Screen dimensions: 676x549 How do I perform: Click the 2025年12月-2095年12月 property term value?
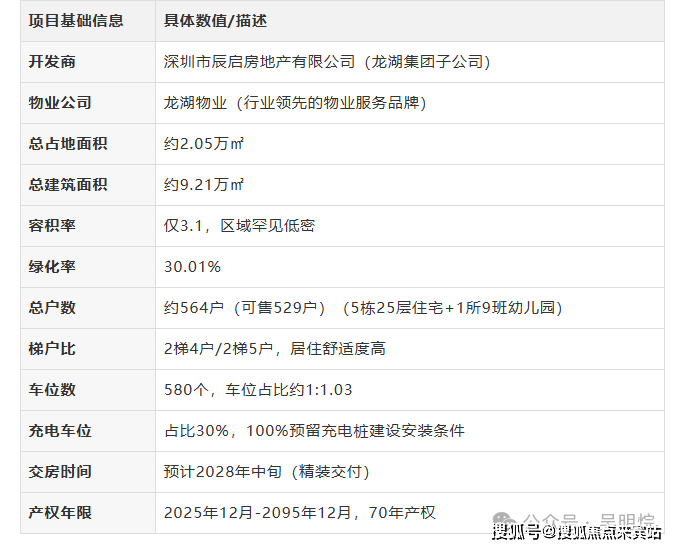coord(300,512)
